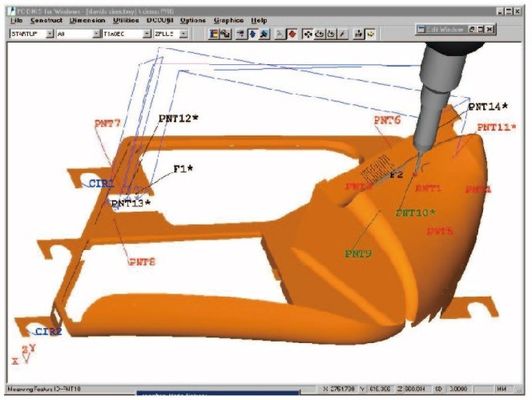532x400 pixels.
Task: Click the second rotate arrow toolbar icon
Action: (x=331, y=34)
